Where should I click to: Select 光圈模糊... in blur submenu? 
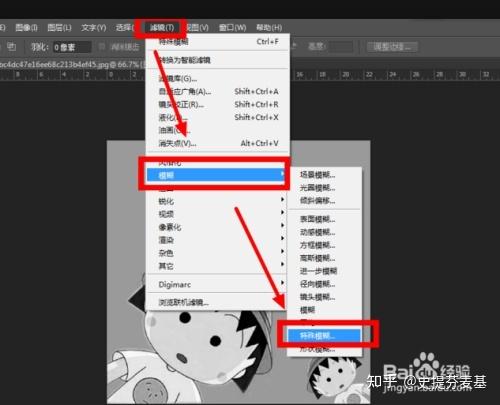coord(324,188)
